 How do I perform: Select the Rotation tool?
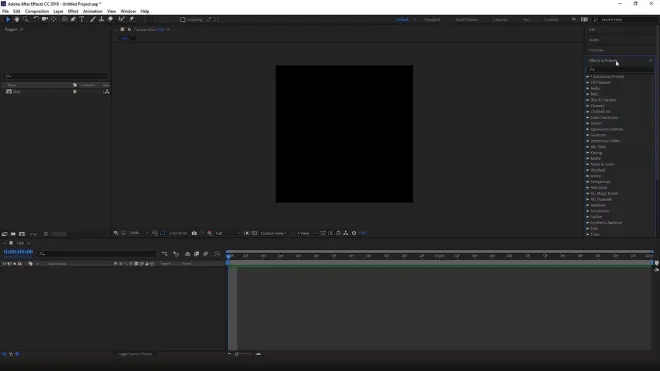pos(36,19)
